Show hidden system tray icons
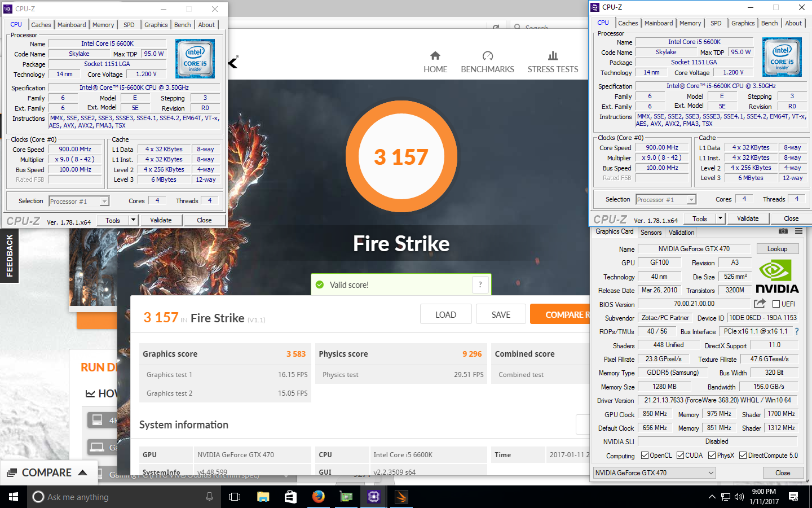Viewport: 812px width, 508px height. tap(712, 497)
